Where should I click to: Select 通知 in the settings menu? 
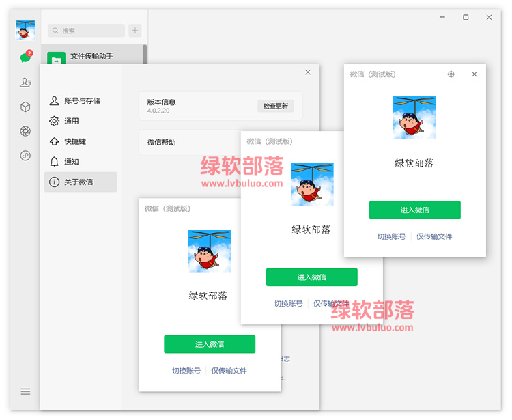[81, 161]
